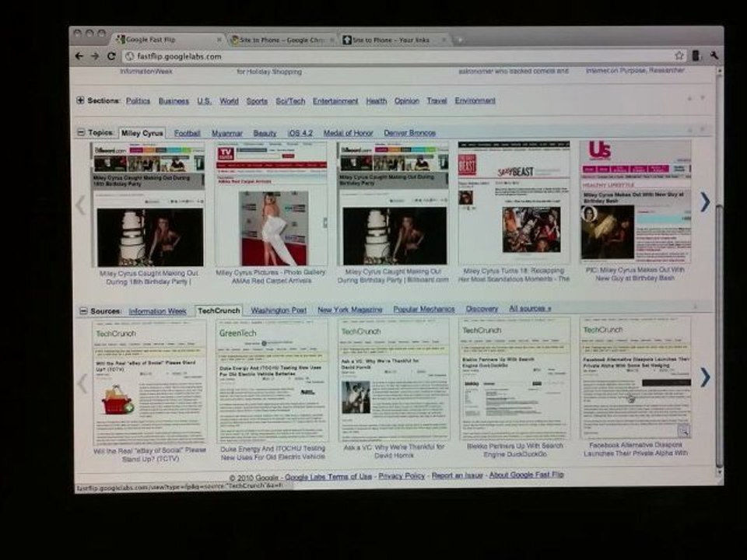The image size is (747, 560).
Task: Open the Travel section
Action: [x=437, y=100]
